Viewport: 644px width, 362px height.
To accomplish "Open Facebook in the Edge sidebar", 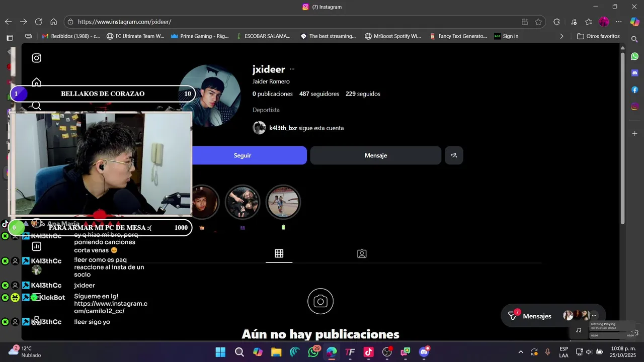I will pyautogui.click(x=635, y=89).
